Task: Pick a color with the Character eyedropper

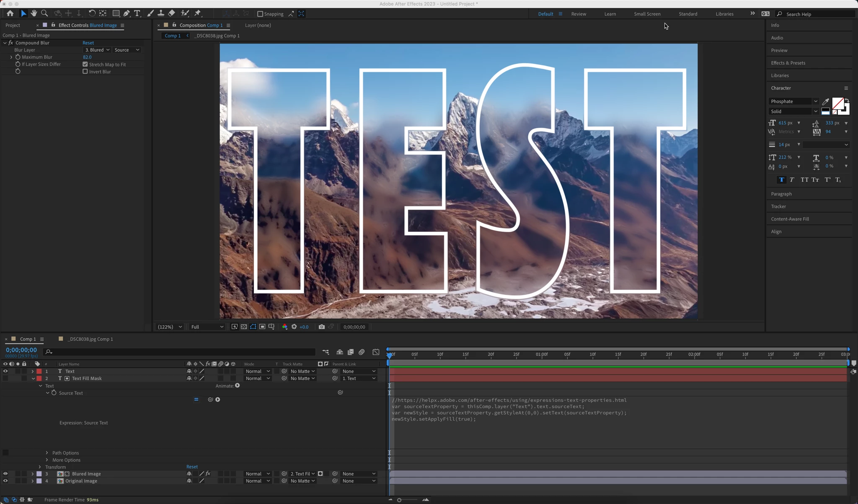Action: [x=825, y=102]
